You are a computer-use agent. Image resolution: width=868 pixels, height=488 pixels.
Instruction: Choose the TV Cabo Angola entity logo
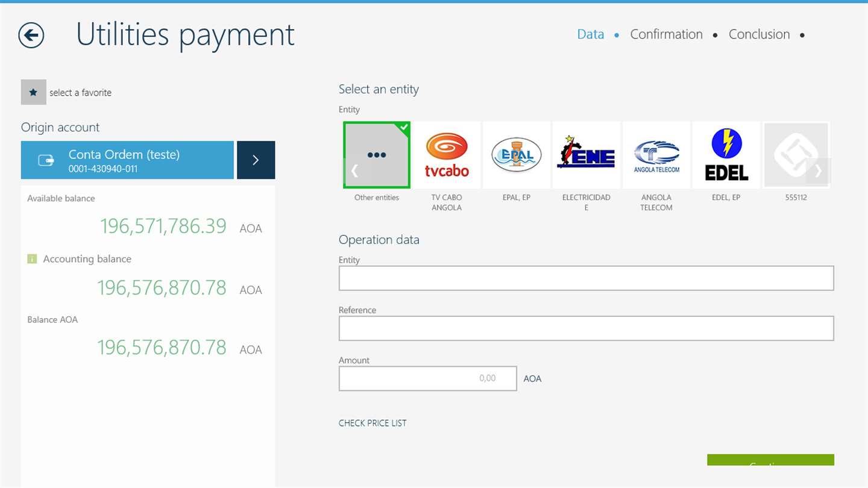coord(447,155)
